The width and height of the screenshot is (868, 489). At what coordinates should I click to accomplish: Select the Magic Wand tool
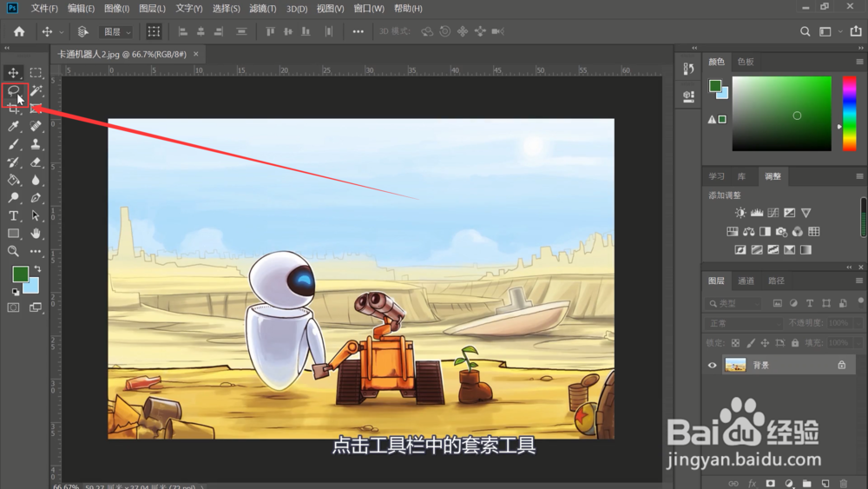(36, 90)
